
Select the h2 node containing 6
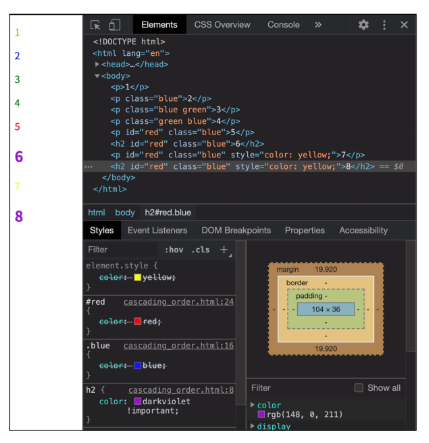click(187, 144)
